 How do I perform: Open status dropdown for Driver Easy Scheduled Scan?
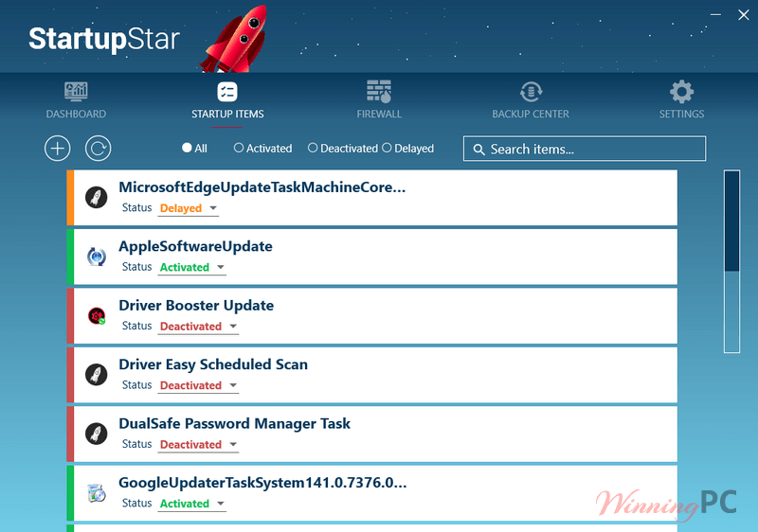click(x=198, y=385)
